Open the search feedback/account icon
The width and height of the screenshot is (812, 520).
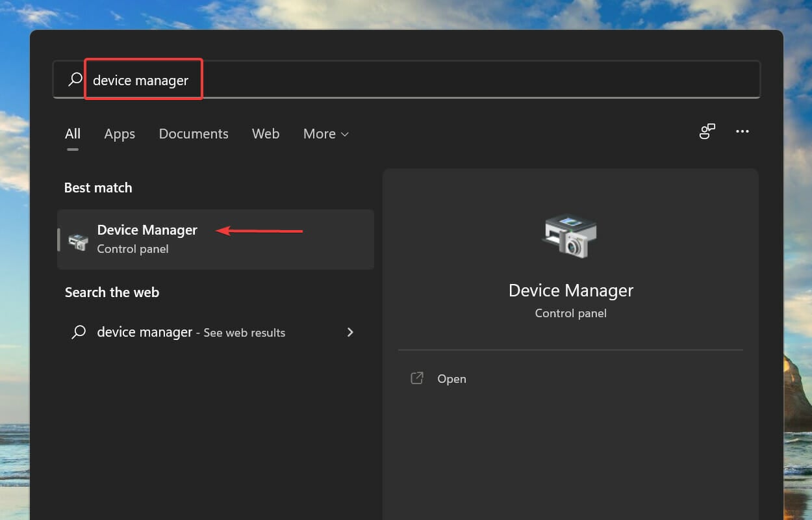(x=707, y=131)
